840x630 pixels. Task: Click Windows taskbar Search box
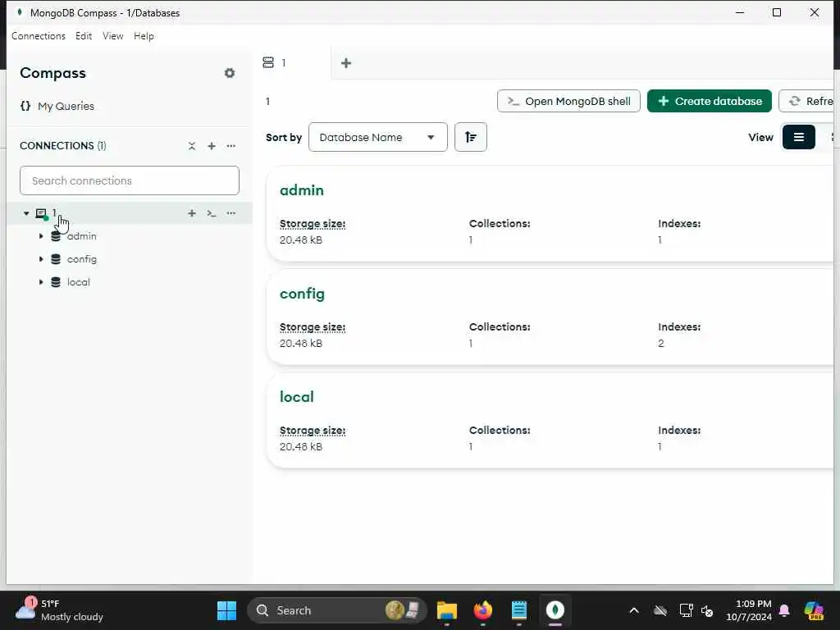coord(336,610)
